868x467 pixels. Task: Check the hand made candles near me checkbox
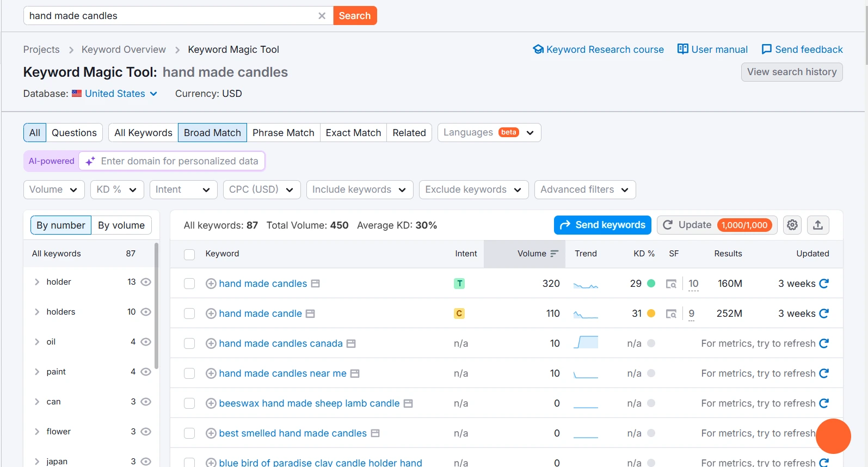pos(189,373)
